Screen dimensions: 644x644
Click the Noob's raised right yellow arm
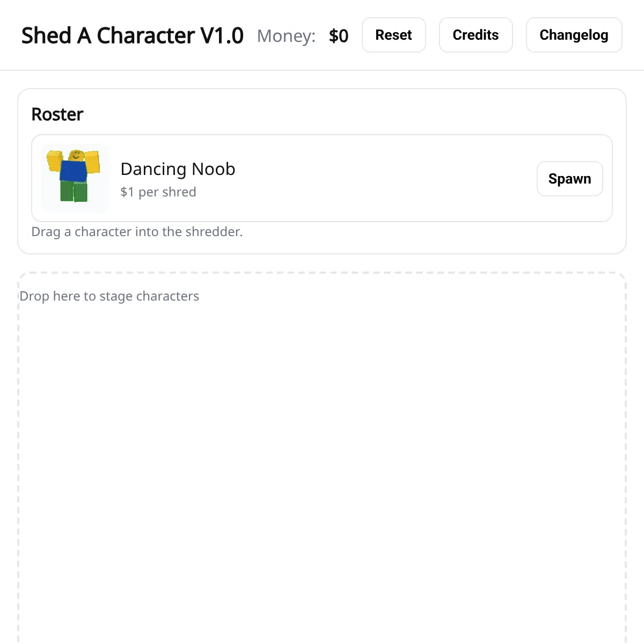93,162
